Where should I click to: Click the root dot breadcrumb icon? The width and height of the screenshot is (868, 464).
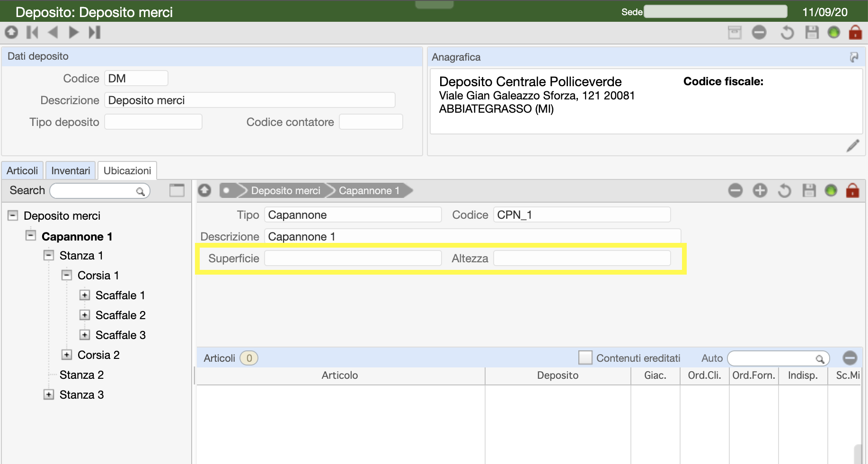click(227, 190)
